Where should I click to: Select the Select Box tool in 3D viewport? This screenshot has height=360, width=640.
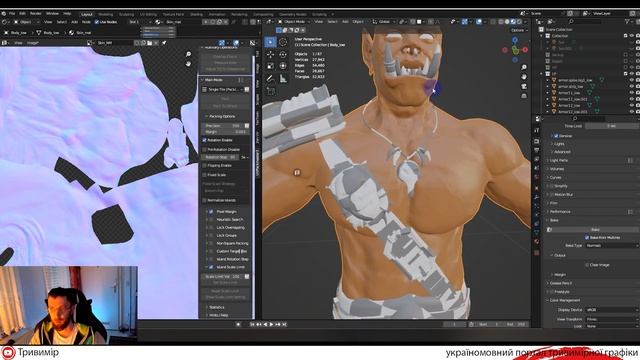[270, 42]
